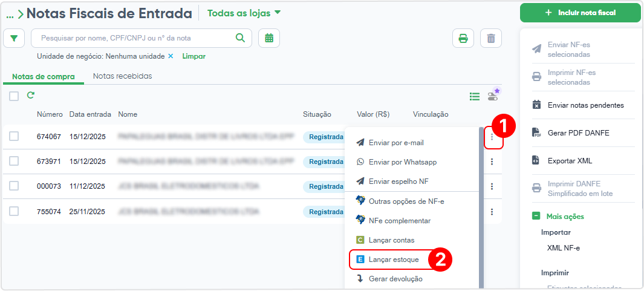The image size is (644, 291).
Task: Click the search magnifier icon
Action: click(240, 38)
